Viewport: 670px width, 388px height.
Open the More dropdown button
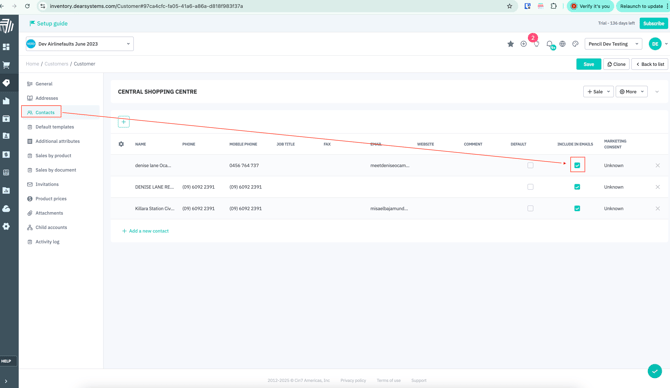pos(631,91)
